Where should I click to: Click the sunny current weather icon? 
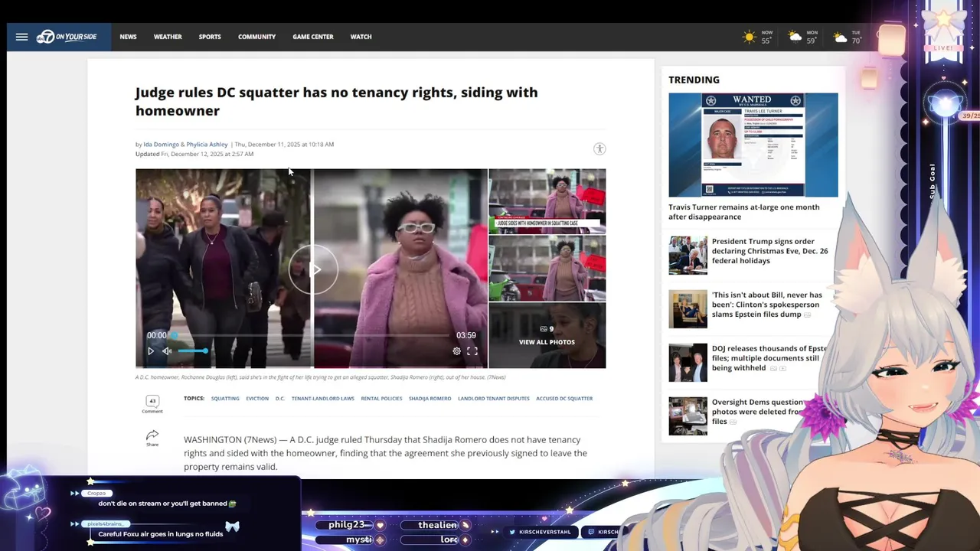point(750,37)
